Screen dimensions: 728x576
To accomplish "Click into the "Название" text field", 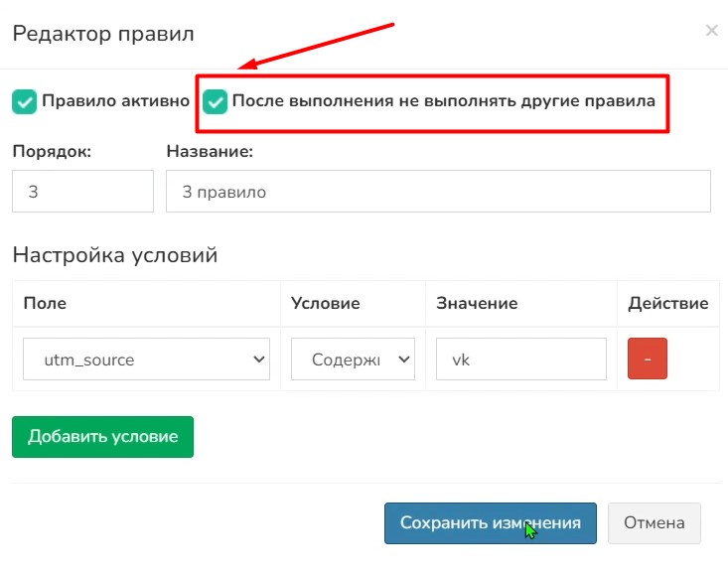I will (x=438, y=192).
